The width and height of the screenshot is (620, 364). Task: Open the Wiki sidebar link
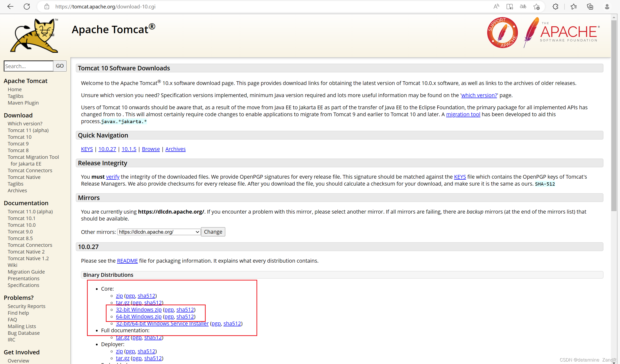pyautogui.click(x=12, y=265)
